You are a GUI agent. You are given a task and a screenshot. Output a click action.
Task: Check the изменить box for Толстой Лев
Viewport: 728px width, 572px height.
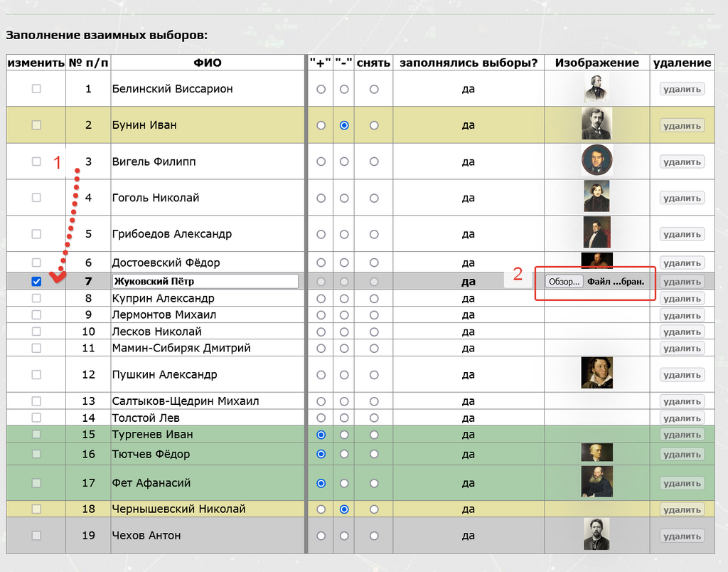point(36,418)
